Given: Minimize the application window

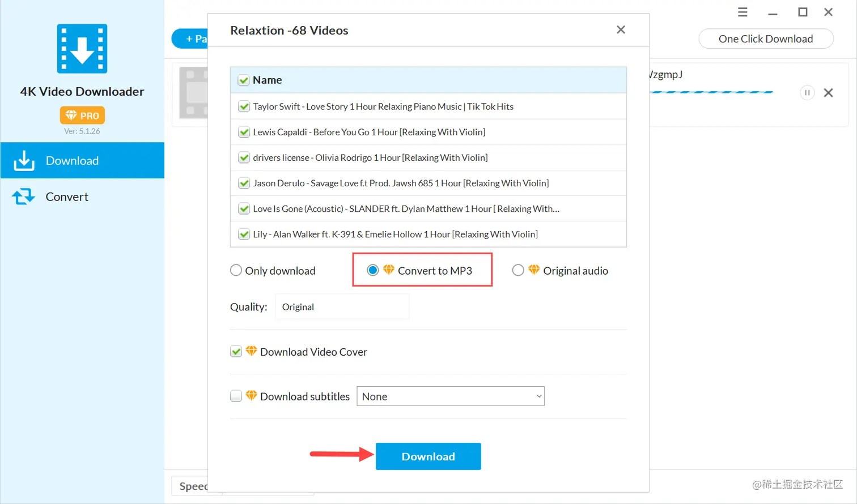Looking at the screenshot, I should pyautogui.click(x=773, y=12).
